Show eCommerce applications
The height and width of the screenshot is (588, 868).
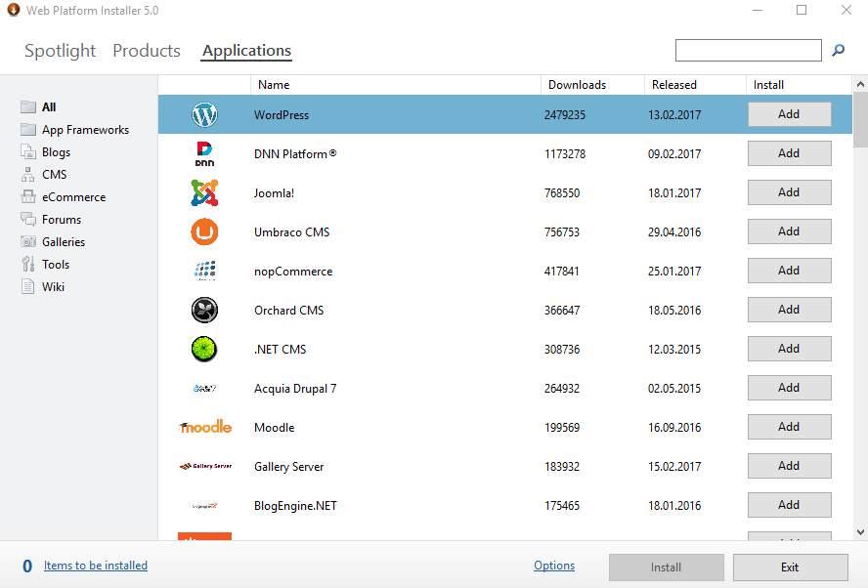tap(73, 197)
